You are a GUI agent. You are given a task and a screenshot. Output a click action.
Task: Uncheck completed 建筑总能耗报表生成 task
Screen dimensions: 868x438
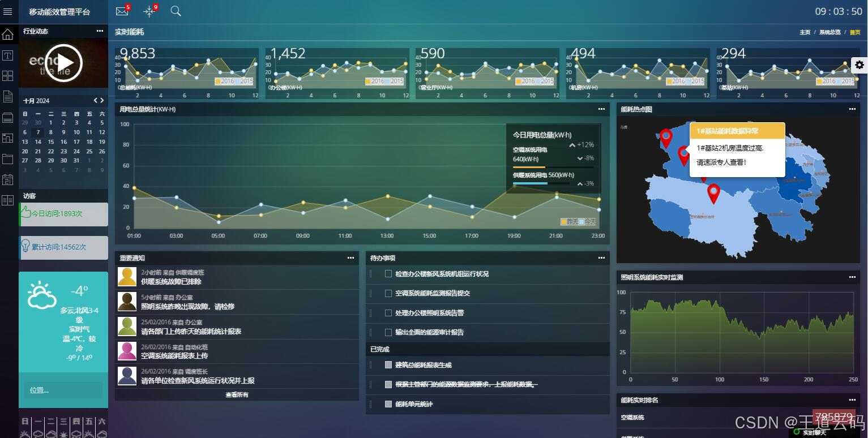click(x=388, y=365)
